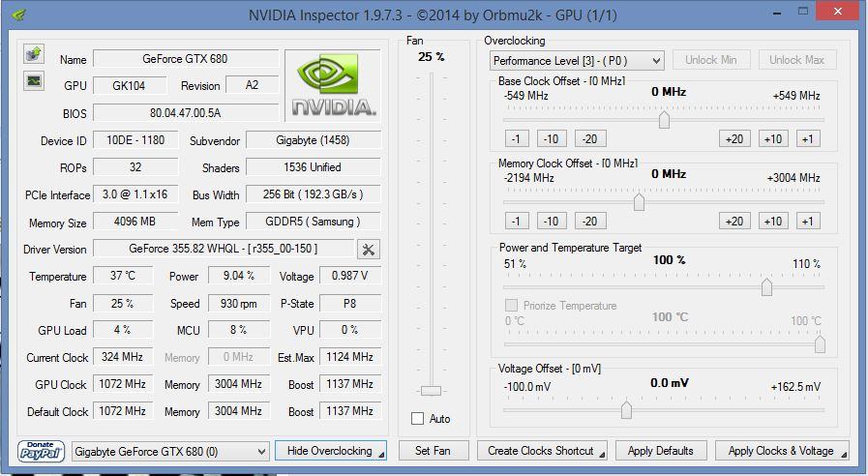Click the Power value 9.04 %
Image resolution: width=868 pixels, height=476 pixels.
pos(239,275)
